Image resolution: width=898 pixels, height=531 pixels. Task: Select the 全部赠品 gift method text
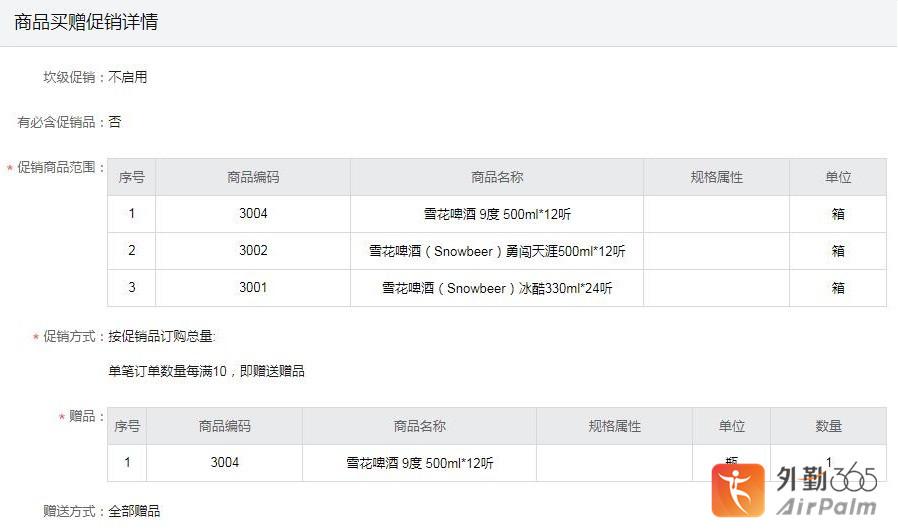click(134, 511)
